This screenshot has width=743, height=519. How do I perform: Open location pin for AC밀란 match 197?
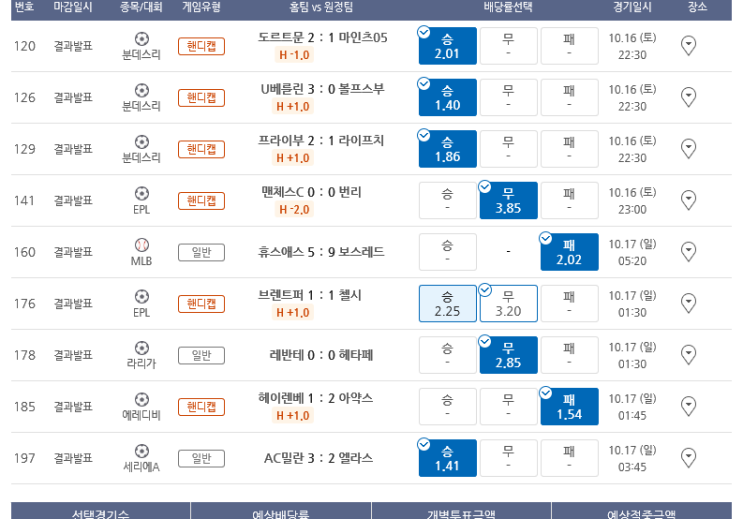(688, 458)
